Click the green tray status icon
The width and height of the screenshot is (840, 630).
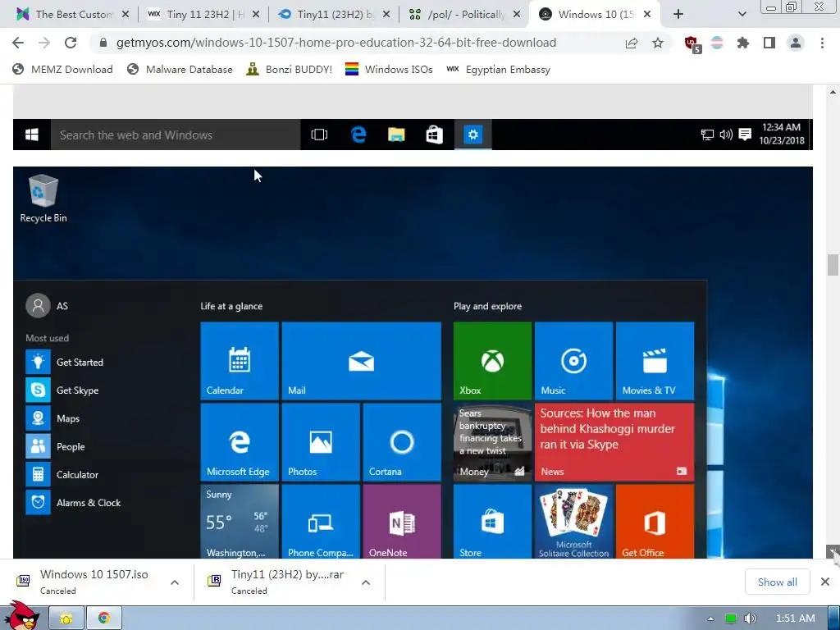coord(731,619)
